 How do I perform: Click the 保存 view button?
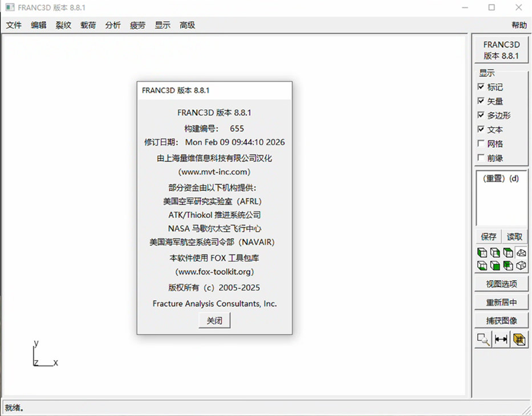point(489,237)
